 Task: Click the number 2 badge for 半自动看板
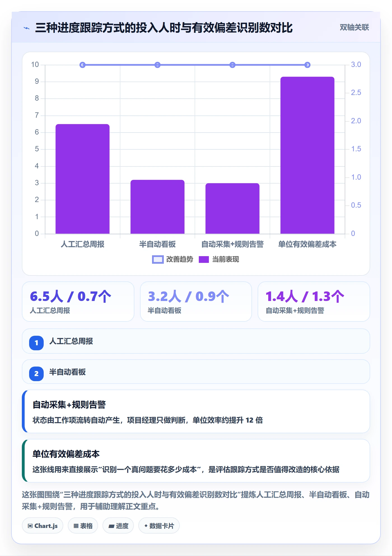pyautogui.click(x=36, y=374)
